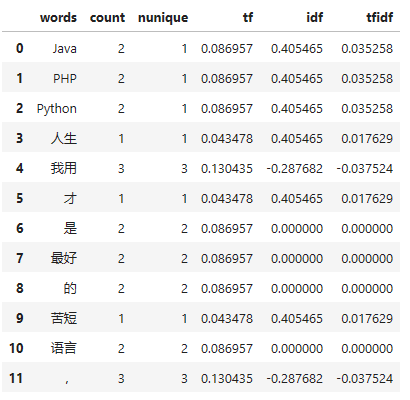
Task: Click idf value 0.000000 in 是 row
Action: pos(297,229)
